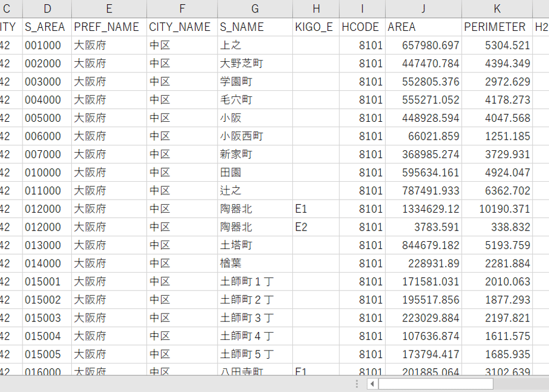Select cell with S_AREA 001000
Image resolution: width=549 pixels, height=392 pixels.
(47, 45)
